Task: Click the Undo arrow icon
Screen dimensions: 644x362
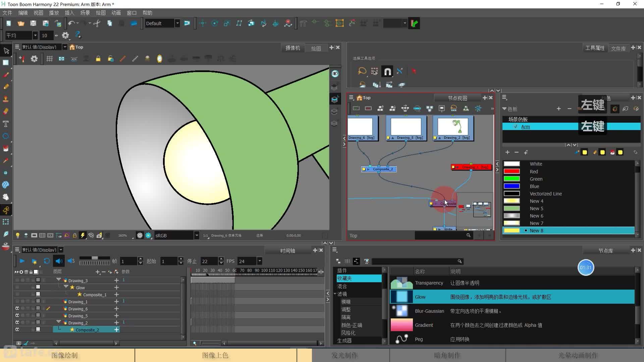Action: click(x=71, y=23)
